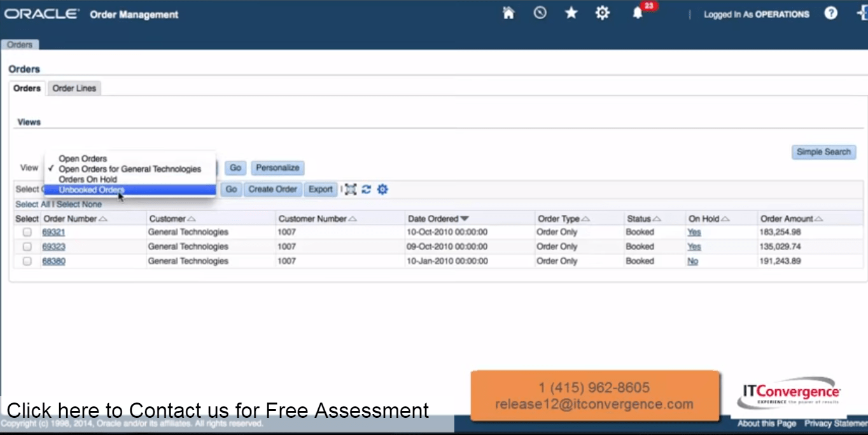
Task: Choose Open Orders for General Technologies option
Action: (x=130, y=169)
